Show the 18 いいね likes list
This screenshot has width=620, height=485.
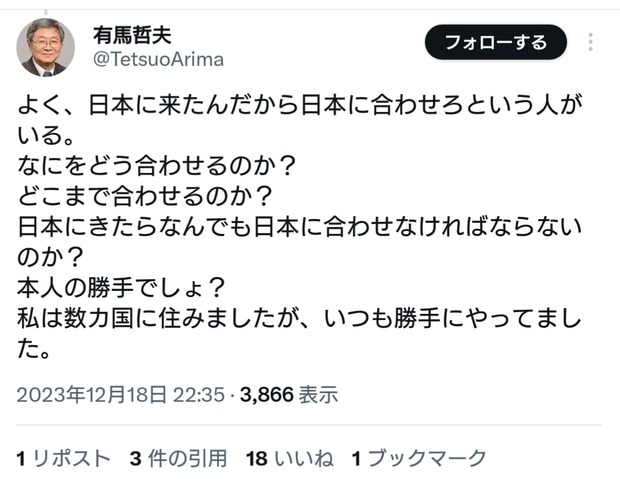(x=289, y=458)
